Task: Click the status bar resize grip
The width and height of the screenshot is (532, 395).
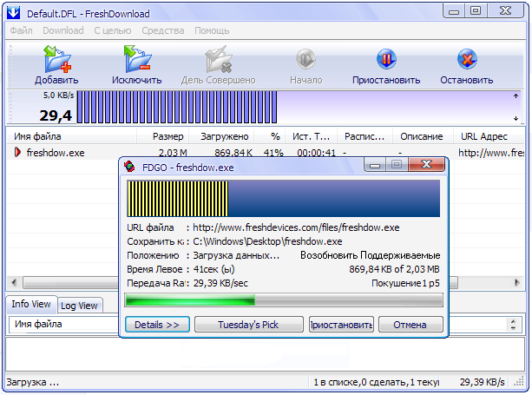Action: (x=519, y=382)
